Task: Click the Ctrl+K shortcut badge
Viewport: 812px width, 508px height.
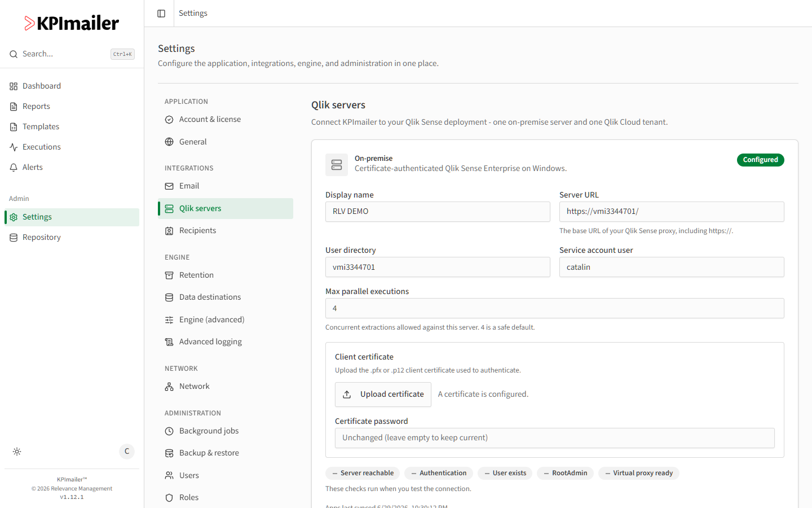Action: [x=122, y=54]
